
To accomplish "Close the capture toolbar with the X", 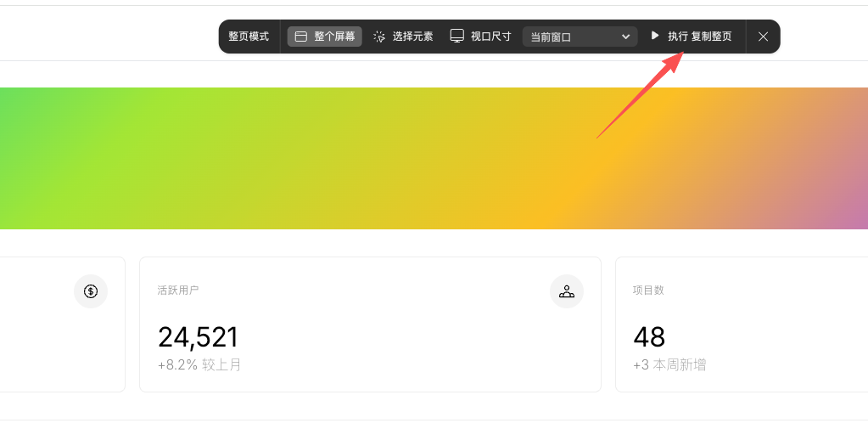I will 763,37.
